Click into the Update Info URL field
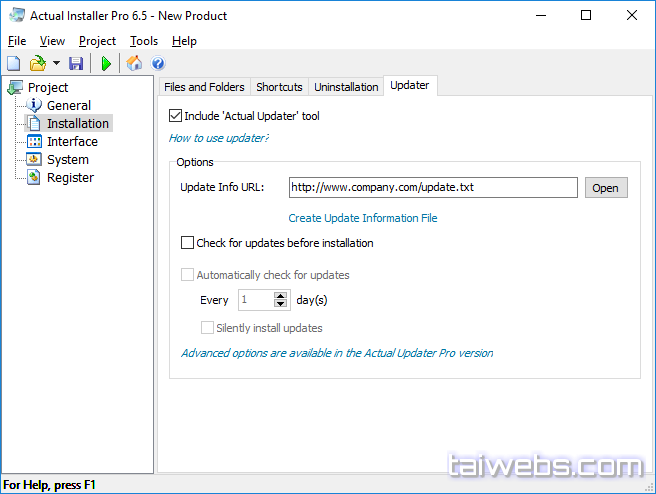The width and height of the screenshot is (656, 494). pyautogui.click(x=432, y=188)
